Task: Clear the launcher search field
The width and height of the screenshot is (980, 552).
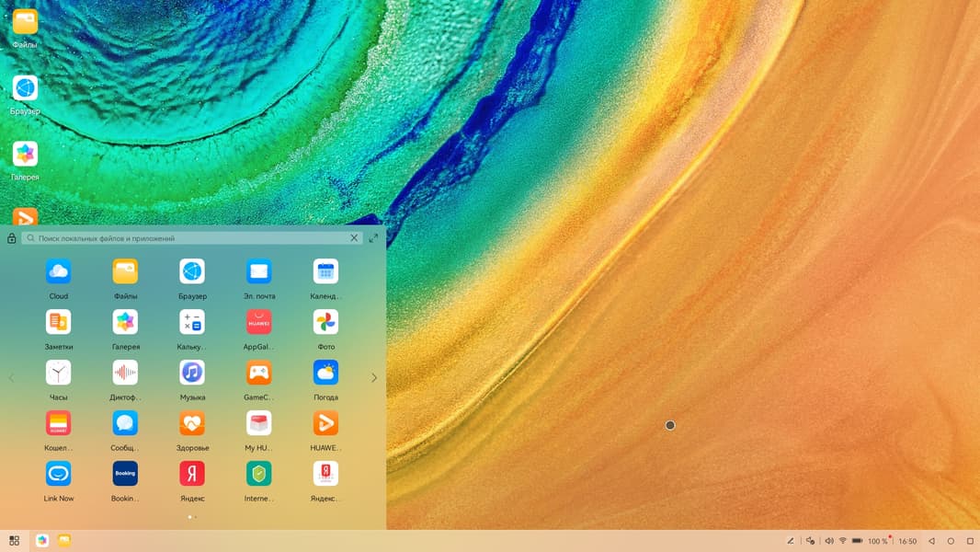Action: tap(354, 238)
